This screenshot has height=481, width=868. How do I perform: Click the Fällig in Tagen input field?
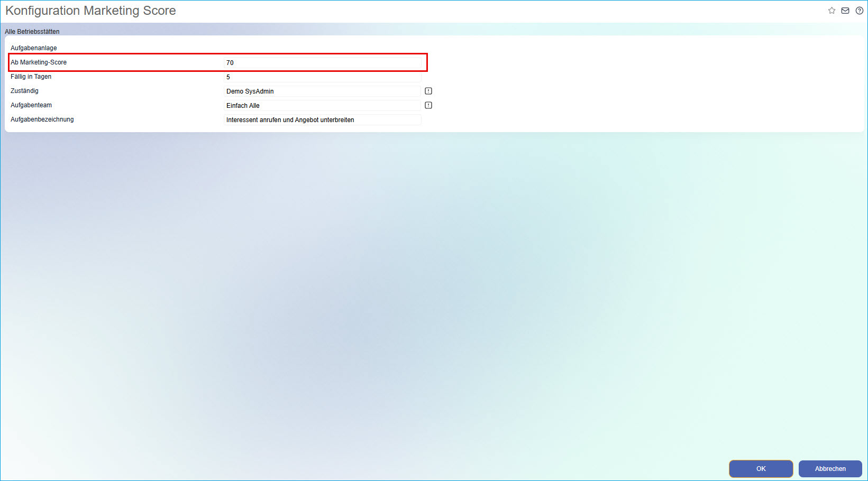coord(323,77)
